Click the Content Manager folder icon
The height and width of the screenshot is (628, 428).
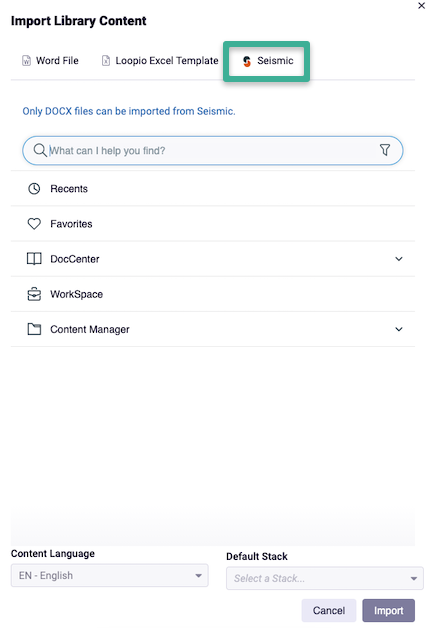tap(34, 329)
